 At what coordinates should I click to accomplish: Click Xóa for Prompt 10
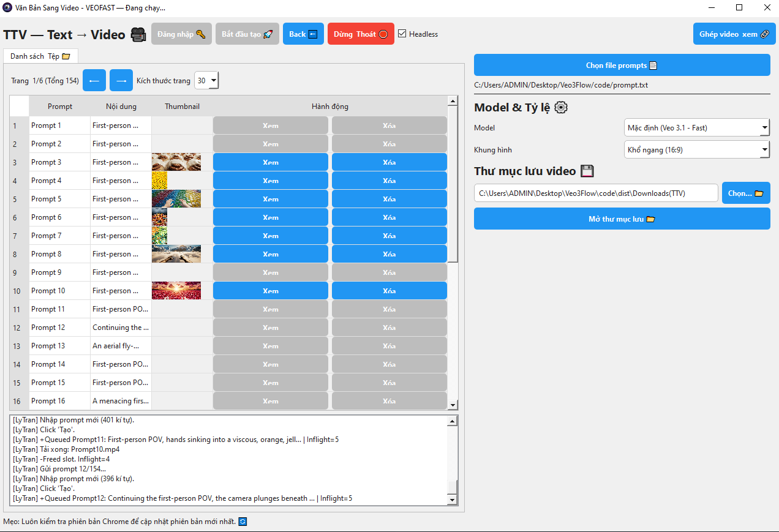tap(389, 291)
